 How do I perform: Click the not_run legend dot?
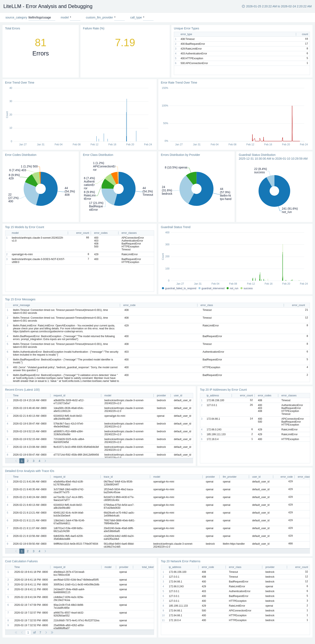[228, 288]
